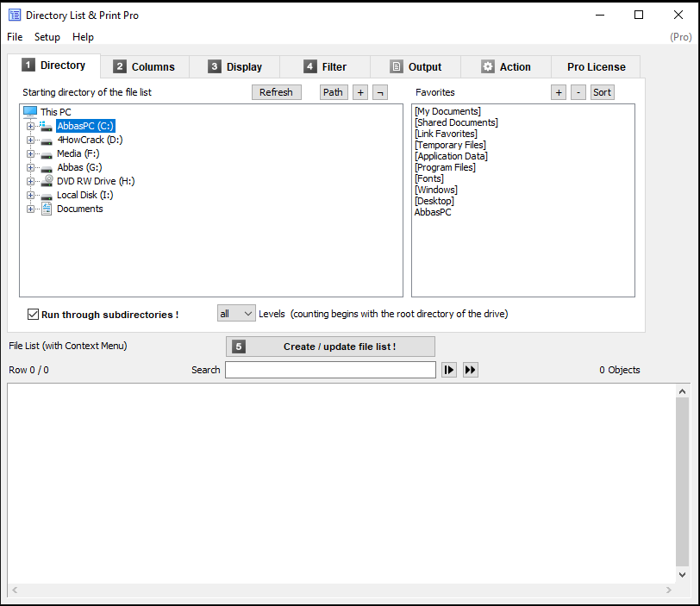This screenshot has width=700, height=606.
Task: Select AbbasPC entry in Favorites list
Action: pyautogui.click(x=433, y=212)
